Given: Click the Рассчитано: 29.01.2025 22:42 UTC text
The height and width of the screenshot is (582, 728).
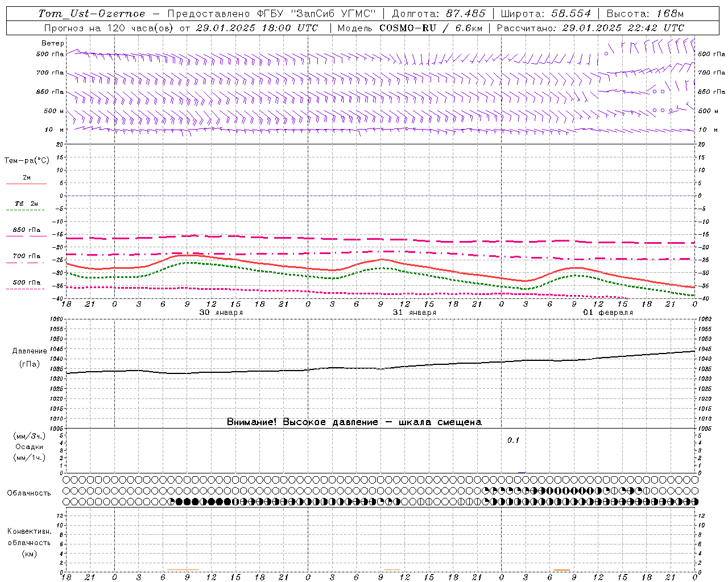Looking at the screenshot, I should [590, 28].
